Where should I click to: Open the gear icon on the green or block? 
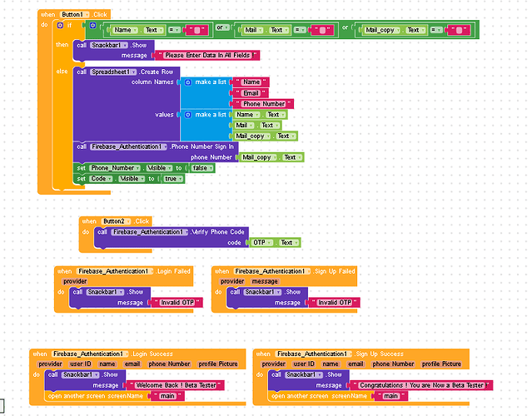92,26
